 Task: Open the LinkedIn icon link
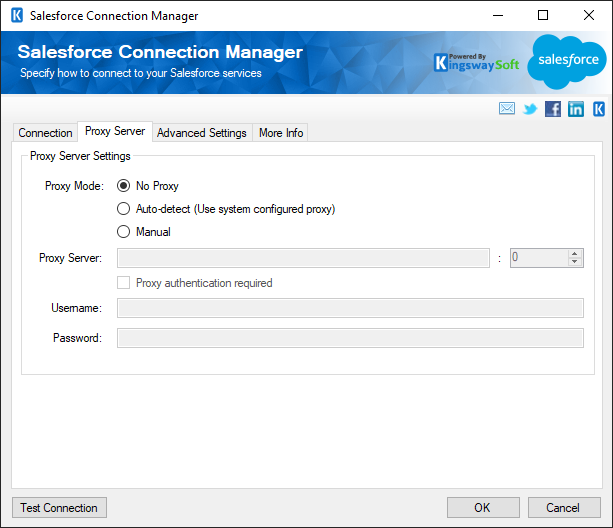576,109
